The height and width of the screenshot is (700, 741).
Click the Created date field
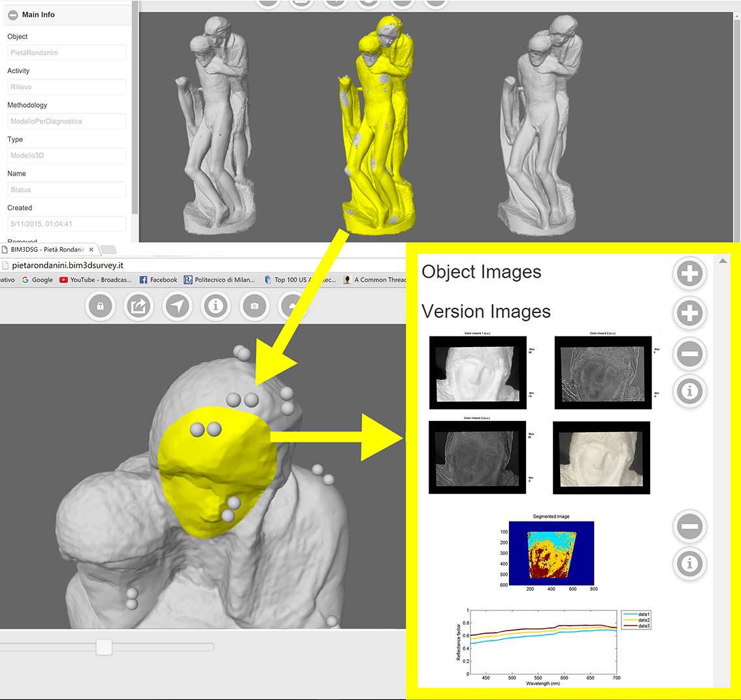coord(67,224)
